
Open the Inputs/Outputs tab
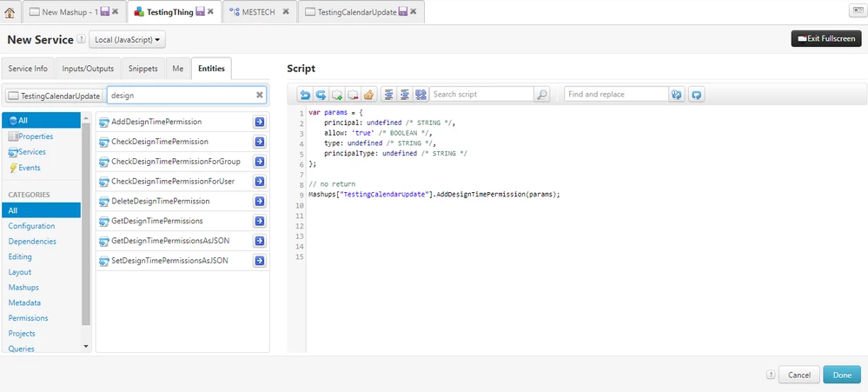pyautogui.click(x=88, y=69)
